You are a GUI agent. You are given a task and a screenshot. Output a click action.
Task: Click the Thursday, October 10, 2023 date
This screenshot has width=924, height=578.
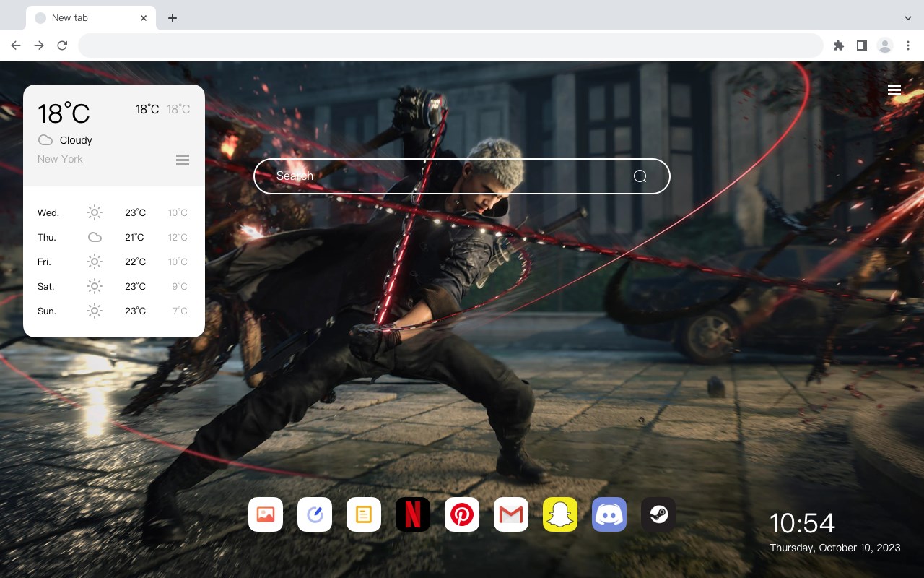(x=835, y=548)
